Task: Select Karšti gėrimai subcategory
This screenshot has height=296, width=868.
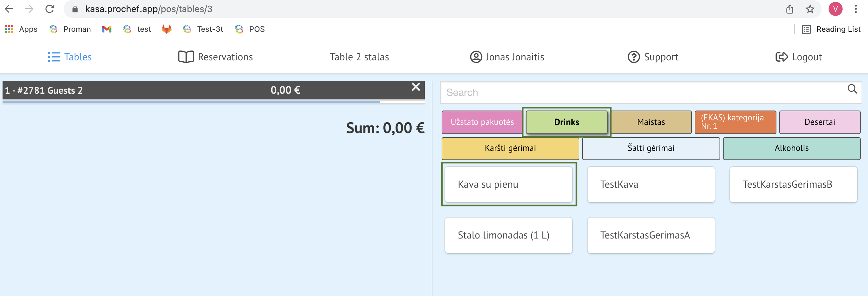Action: coord(510,148)
